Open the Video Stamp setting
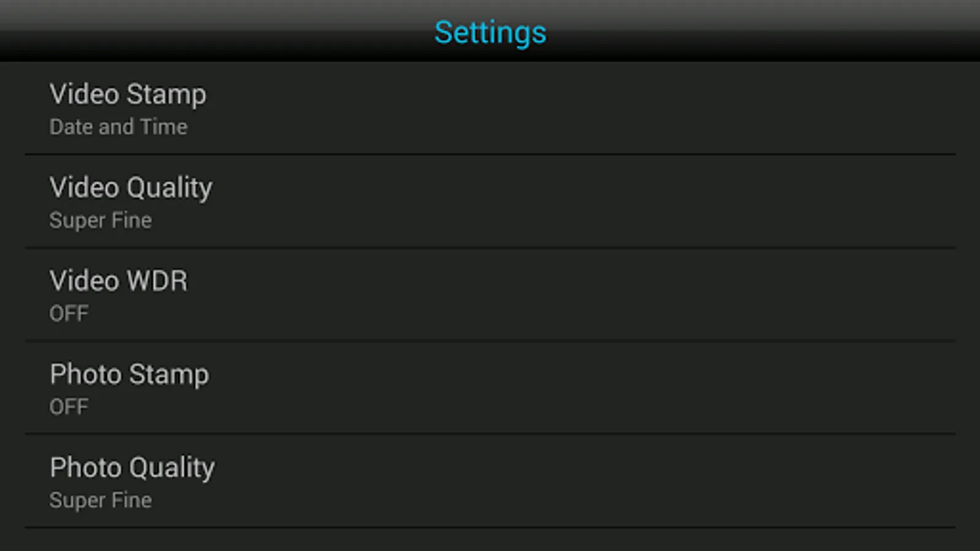Viewport: 980px width, 551px height. coord(490,108)
